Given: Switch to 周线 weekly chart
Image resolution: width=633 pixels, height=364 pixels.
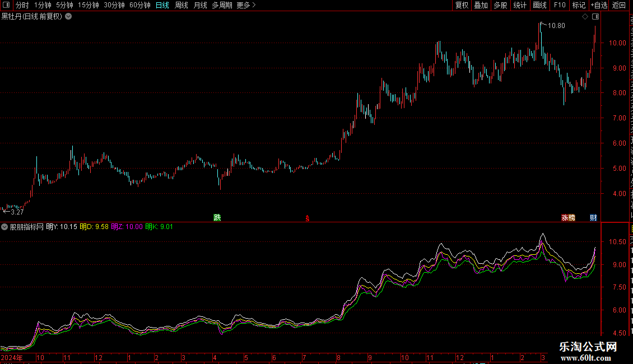Looking at the screenshot, I should (x=181, y=5).
